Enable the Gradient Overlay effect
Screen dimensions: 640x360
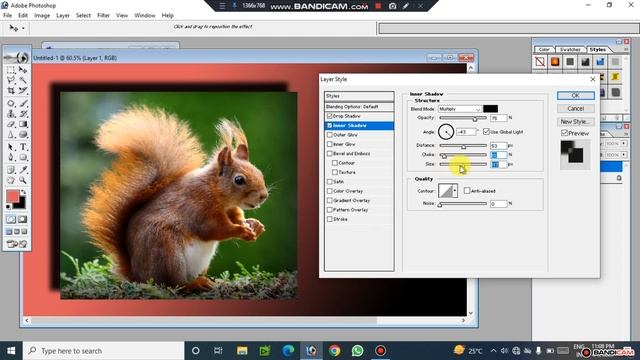pyautogui.click(x=330, y=200)
